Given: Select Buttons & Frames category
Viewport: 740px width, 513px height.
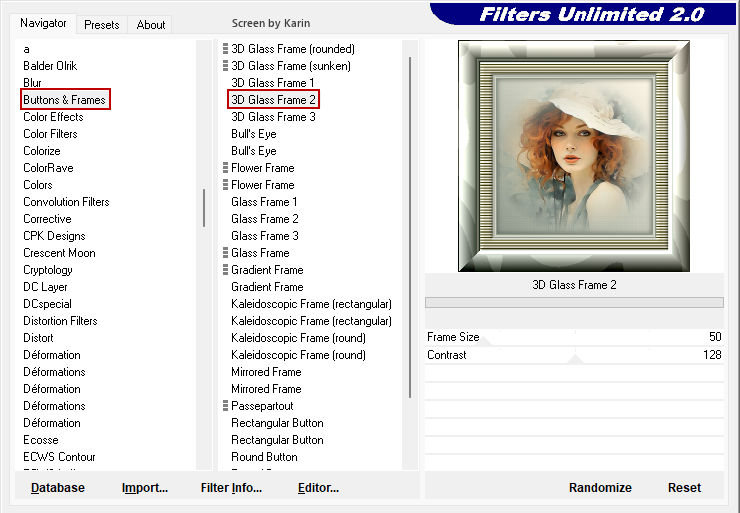Looking at the screenshot, I should point(64,100).
